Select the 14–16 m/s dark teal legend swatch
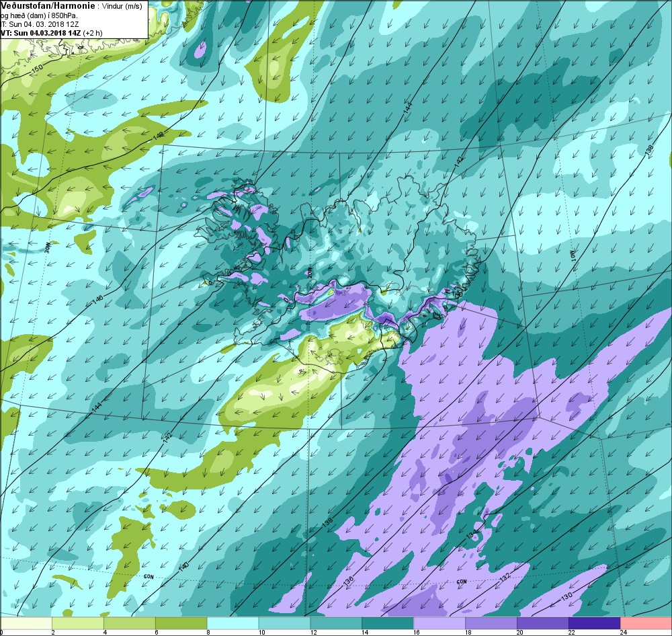The width and height of the screenshot is (672, 636). (388, 623)
